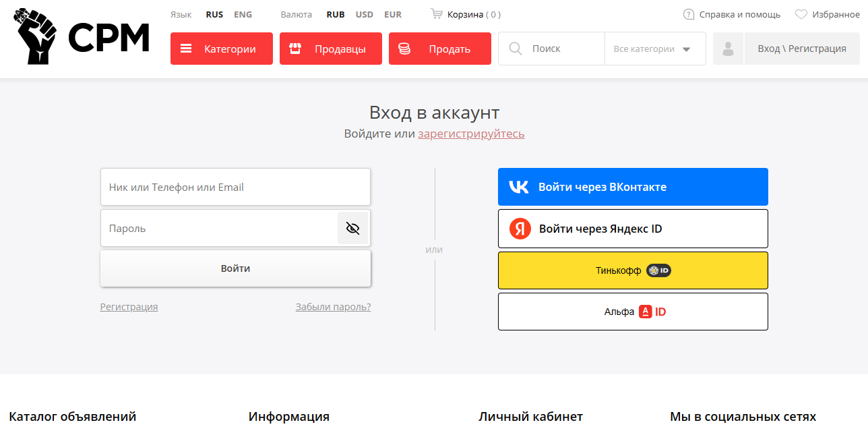Log in via Войти через ВКонтакте

(x=633, y=187)
